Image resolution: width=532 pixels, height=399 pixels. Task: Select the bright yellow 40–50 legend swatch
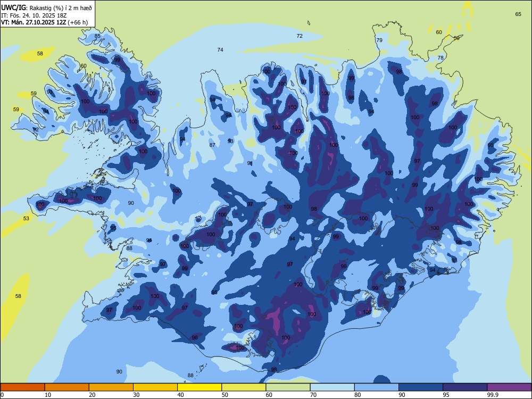199,387
